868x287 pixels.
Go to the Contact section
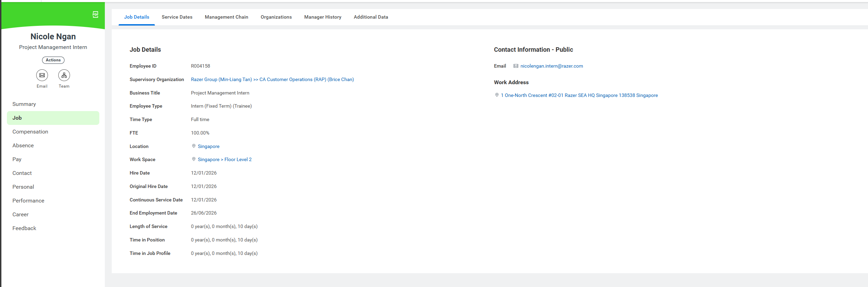point(53,173)
